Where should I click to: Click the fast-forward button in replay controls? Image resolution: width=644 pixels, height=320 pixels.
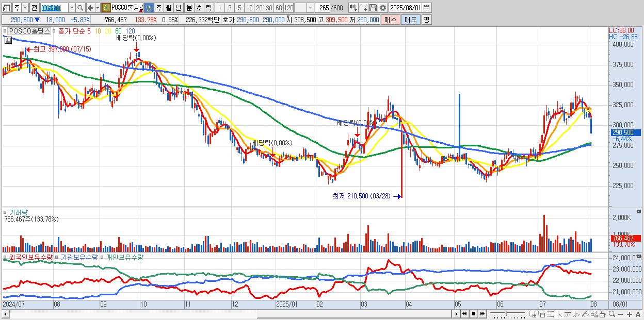click(482, 314)
